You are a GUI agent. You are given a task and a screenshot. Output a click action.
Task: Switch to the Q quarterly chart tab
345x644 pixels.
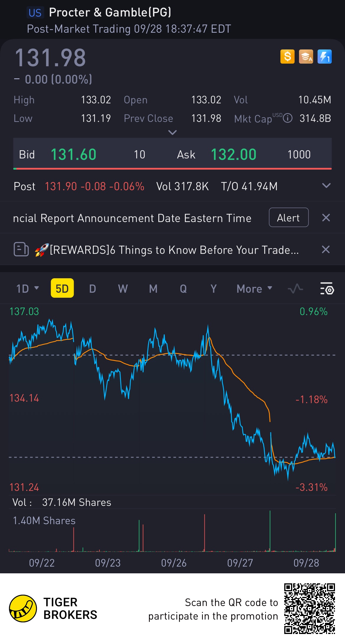click(x=183, y=289)
